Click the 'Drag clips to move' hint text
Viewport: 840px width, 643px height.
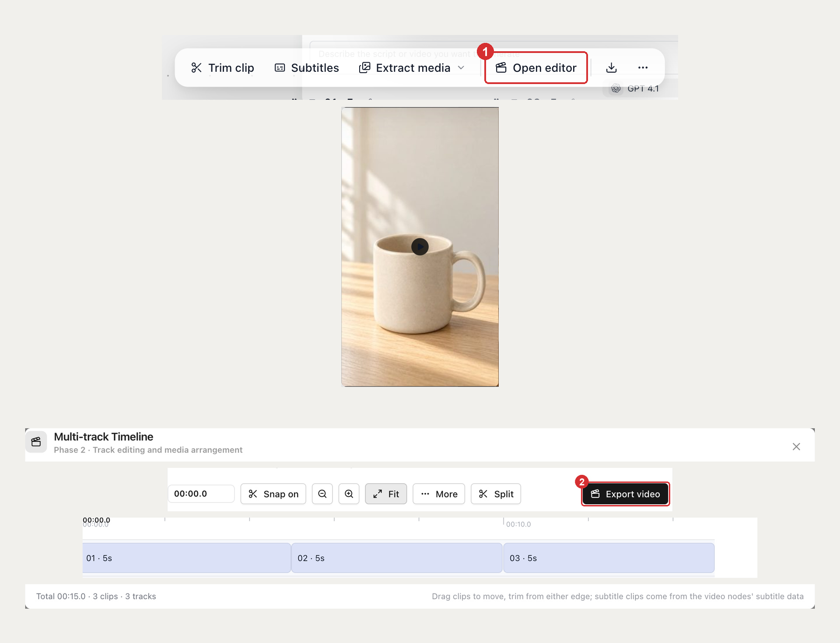pyautogui.click(x=617, y=596)
